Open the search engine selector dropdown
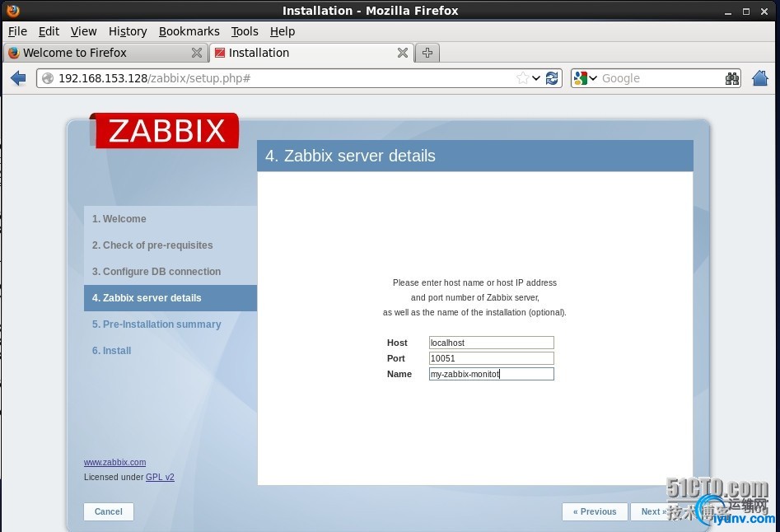The height and width of the screenshot is (532, 780). tap(585, 78)
